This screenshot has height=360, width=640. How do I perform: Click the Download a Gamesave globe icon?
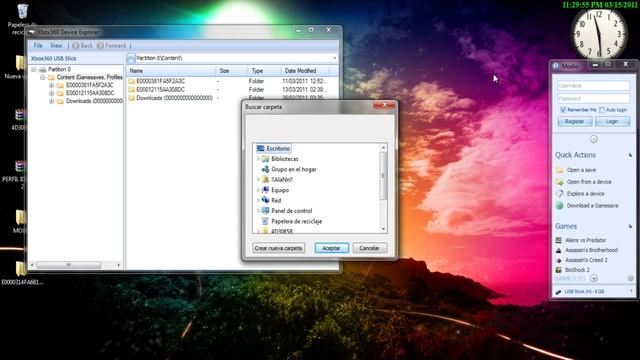(560, 206)
